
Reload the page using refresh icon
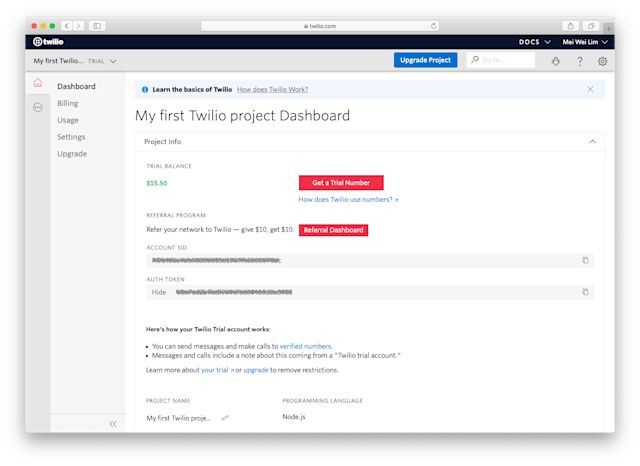433,26
